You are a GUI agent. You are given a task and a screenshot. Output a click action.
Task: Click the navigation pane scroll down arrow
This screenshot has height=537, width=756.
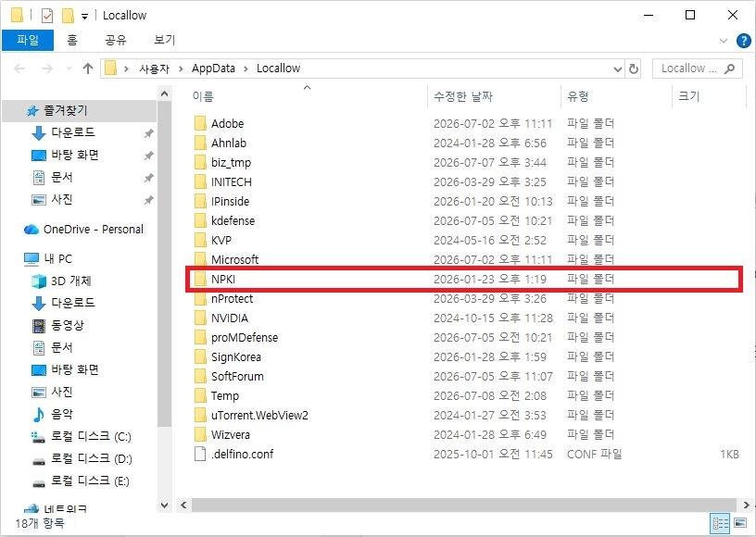click(164, 506)
